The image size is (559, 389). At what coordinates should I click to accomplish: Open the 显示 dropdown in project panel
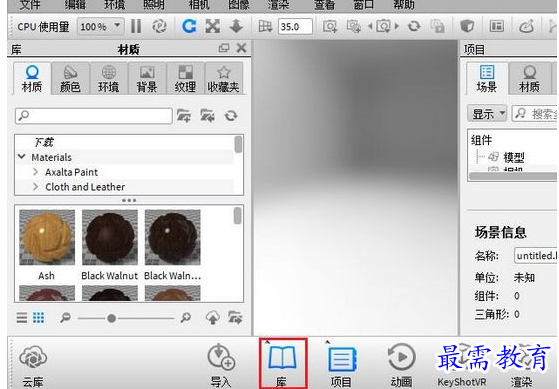(487, 114)
